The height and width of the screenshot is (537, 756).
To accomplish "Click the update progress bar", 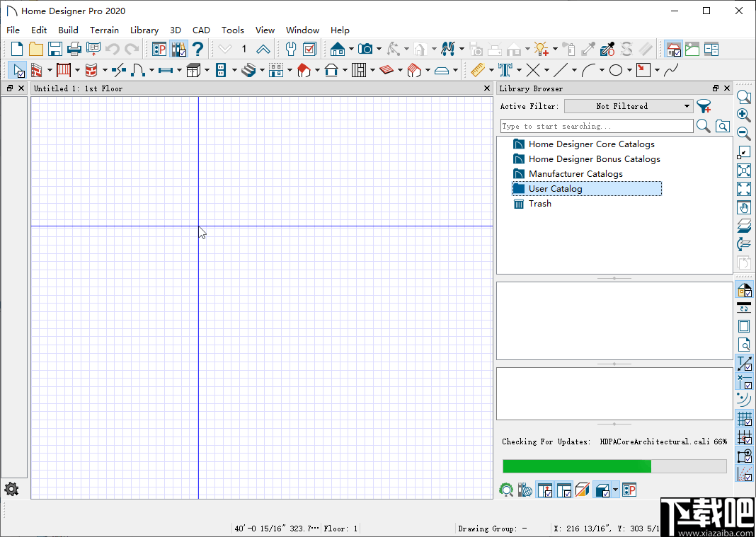I will tap(614, 466).
